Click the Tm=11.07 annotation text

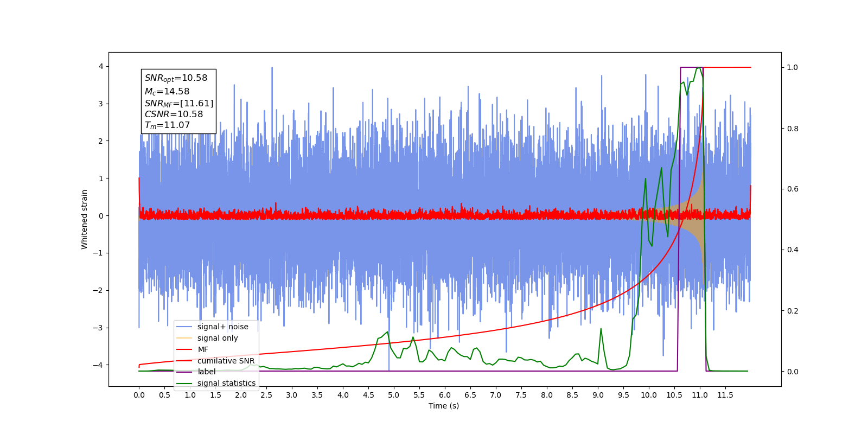(x=167, y=125)
